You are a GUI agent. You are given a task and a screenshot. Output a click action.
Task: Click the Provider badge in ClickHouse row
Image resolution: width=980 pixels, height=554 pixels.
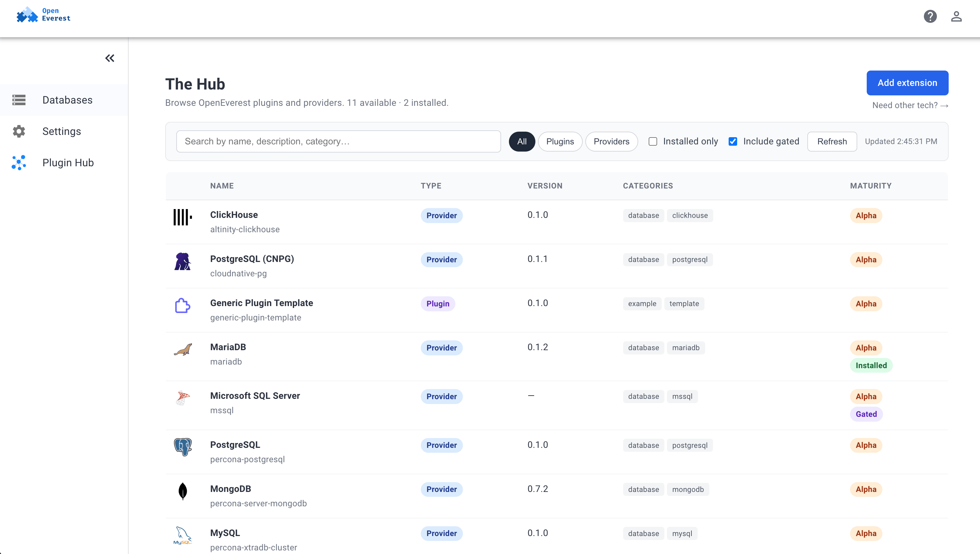point(441,216)
